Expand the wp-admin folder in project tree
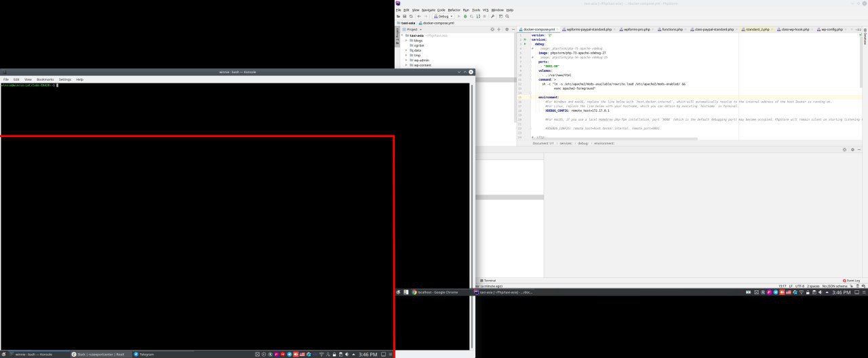 (406, 60)
